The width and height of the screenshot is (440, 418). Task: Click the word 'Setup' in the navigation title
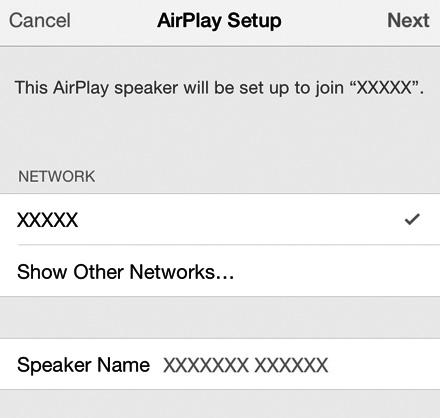click(255, 22)
